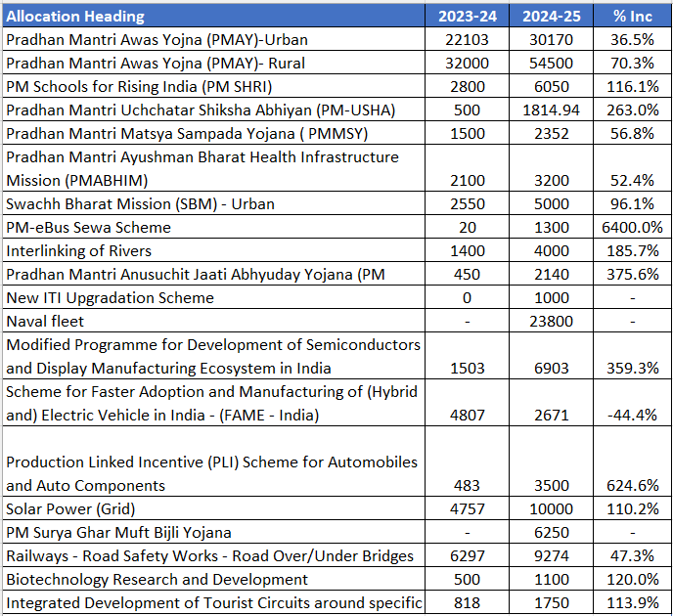673x616 pixels.
Task: Select cell with value 2352
Action: (551, 133)
